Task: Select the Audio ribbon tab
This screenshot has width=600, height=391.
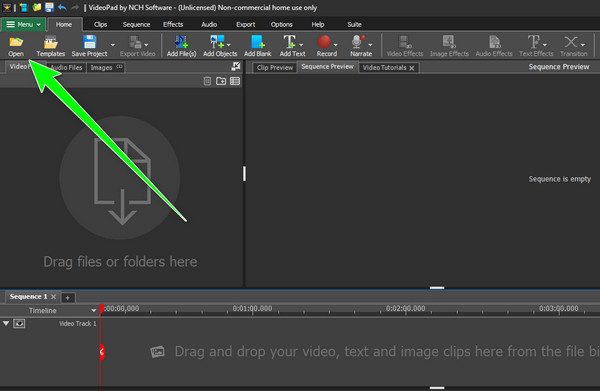Action: click(209, 24)
